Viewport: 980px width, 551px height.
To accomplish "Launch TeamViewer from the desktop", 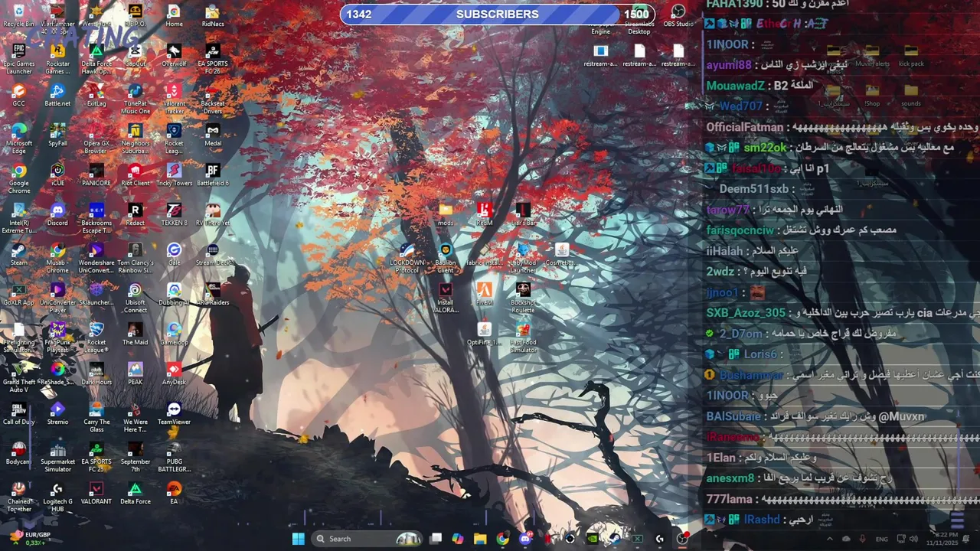I will pos(174,413).
